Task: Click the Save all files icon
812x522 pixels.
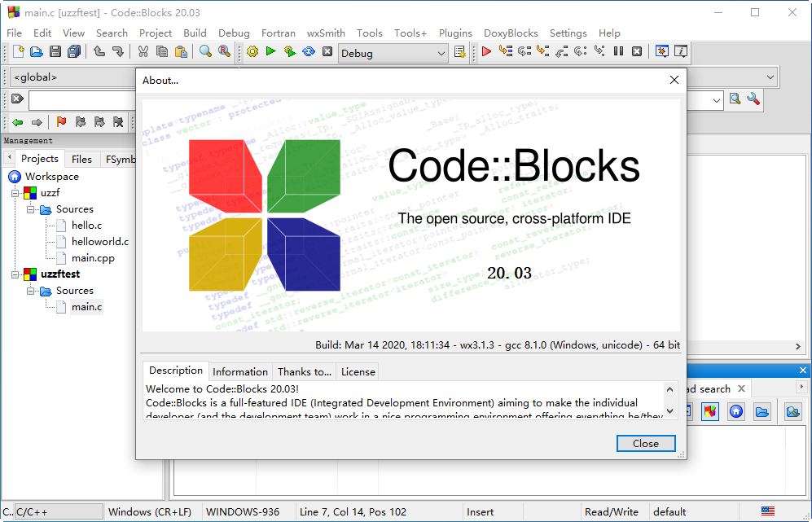Action: (x=74, y=51)
